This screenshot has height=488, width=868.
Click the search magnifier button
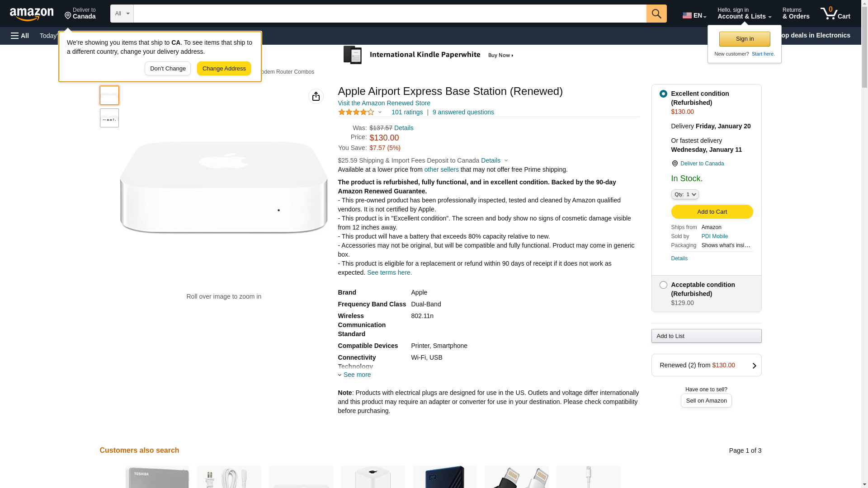coord(656,14)
